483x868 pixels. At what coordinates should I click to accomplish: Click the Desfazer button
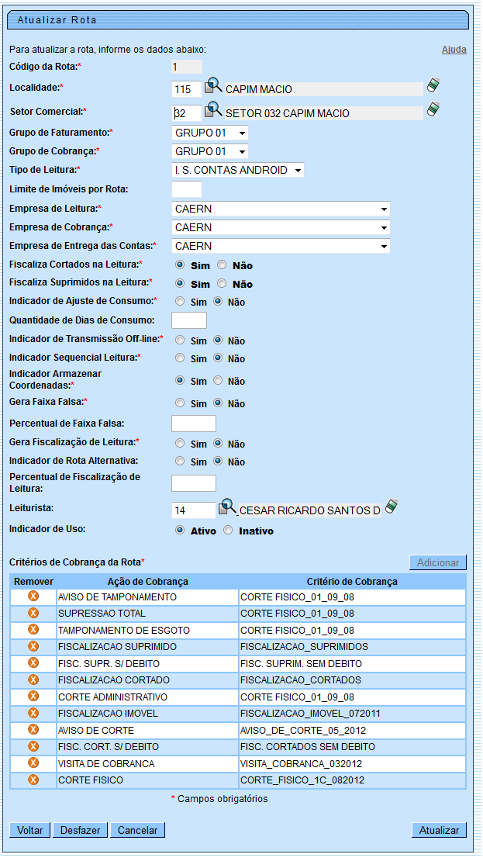81,830
